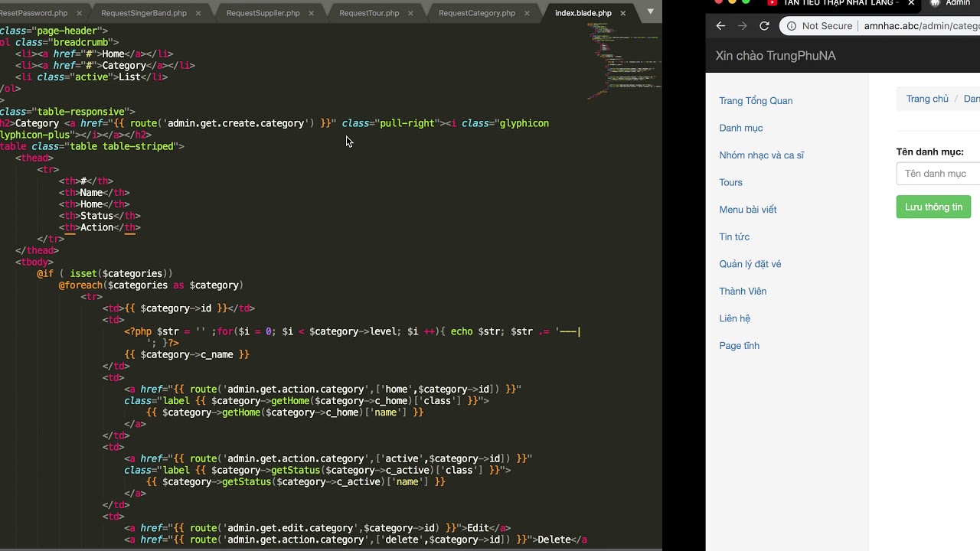Switch to the RequestCategory.php tab
This screenshot has width=980, height=551.
(477, 13)
